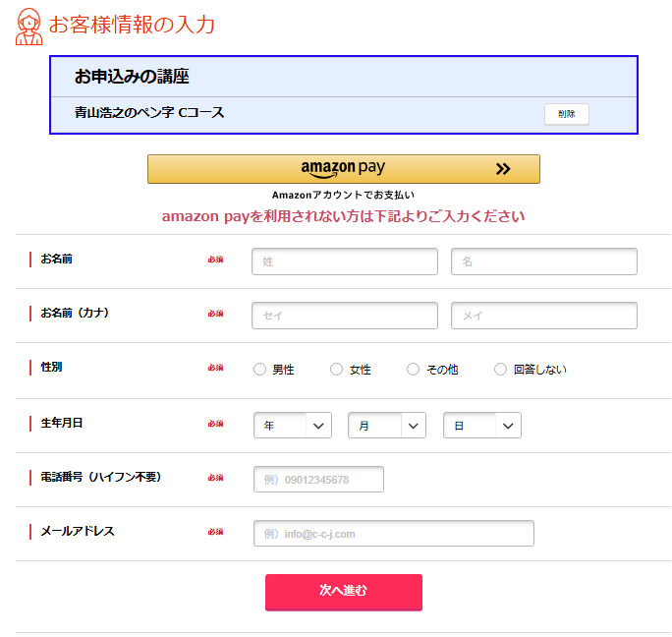This screenshot has width=672, height=637.
Task: Click the email address input field
Action: click(393, 534)
